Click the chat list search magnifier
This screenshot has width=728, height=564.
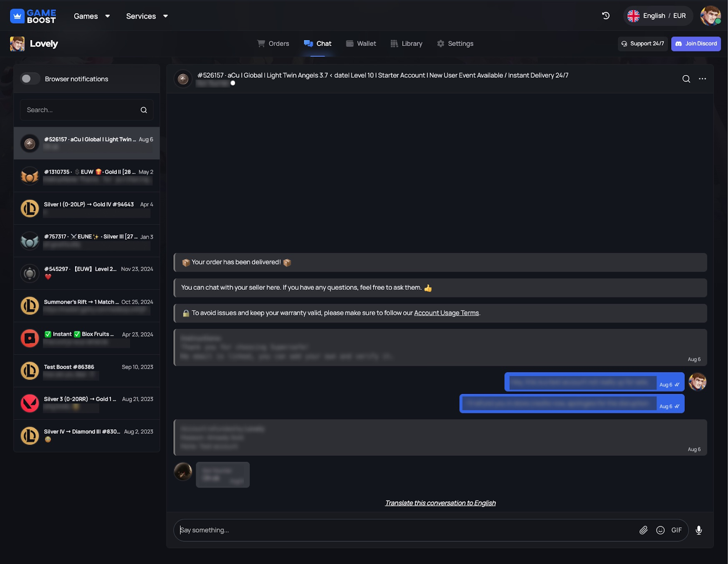pos(144,110)
